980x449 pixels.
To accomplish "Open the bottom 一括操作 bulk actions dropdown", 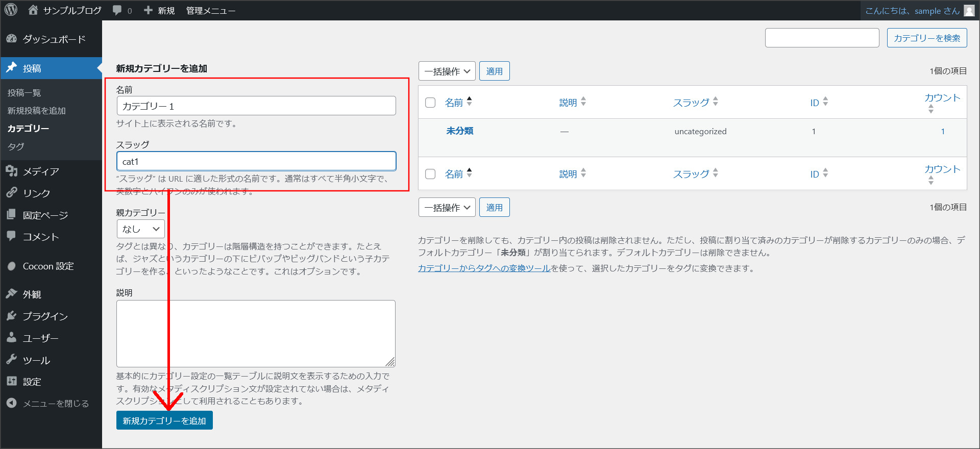I will (x=447, y=208).
